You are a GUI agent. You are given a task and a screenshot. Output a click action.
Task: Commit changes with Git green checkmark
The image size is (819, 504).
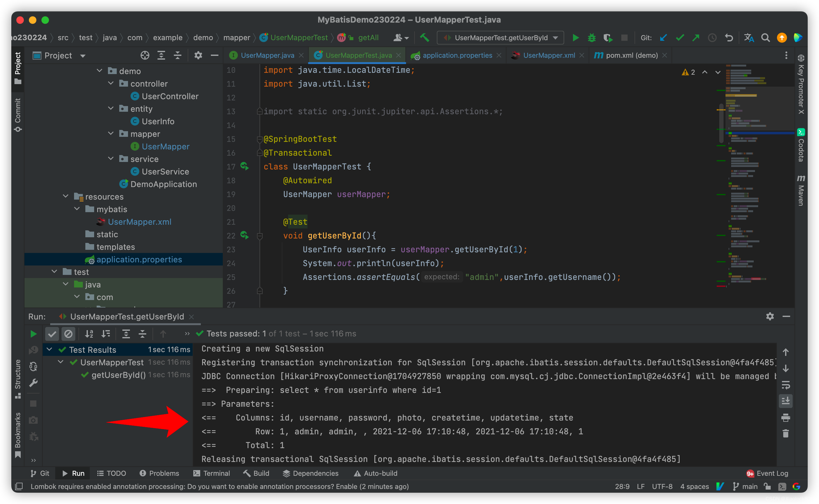(x=680, y=38)
